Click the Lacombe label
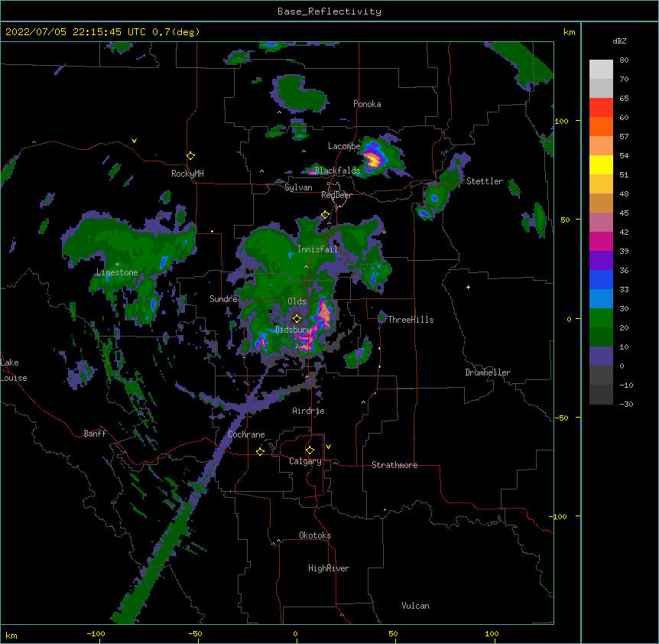This screenshot has height=644, width=659. click(x=344, y=146)
